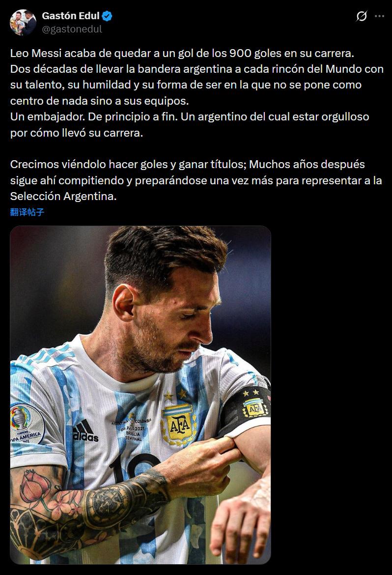Open the Grok explain-post icon
Image resolution: width=392 pixels, height=575 pixels.
[362, 16]
